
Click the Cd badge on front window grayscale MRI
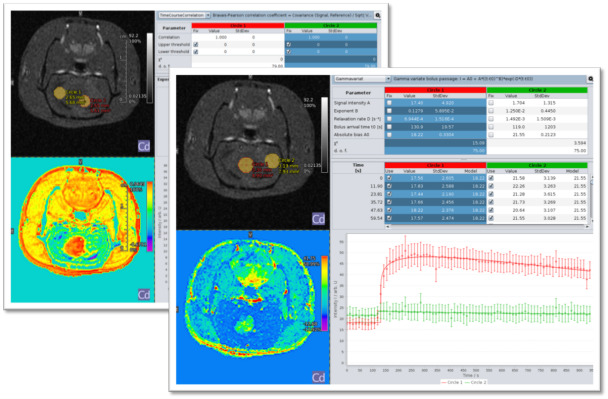pyautogui.click(x=318, y=219)
